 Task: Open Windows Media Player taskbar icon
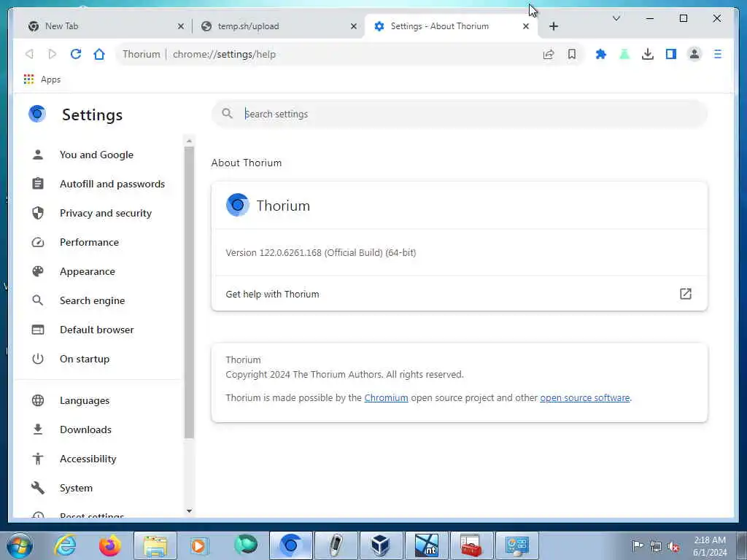[x=198, y=545]
